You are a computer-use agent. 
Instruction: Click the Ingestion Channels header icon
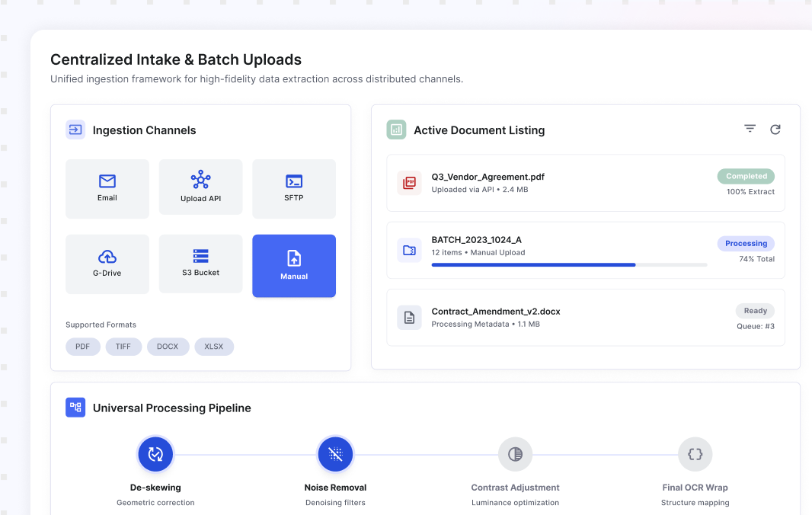pos(75,130)
